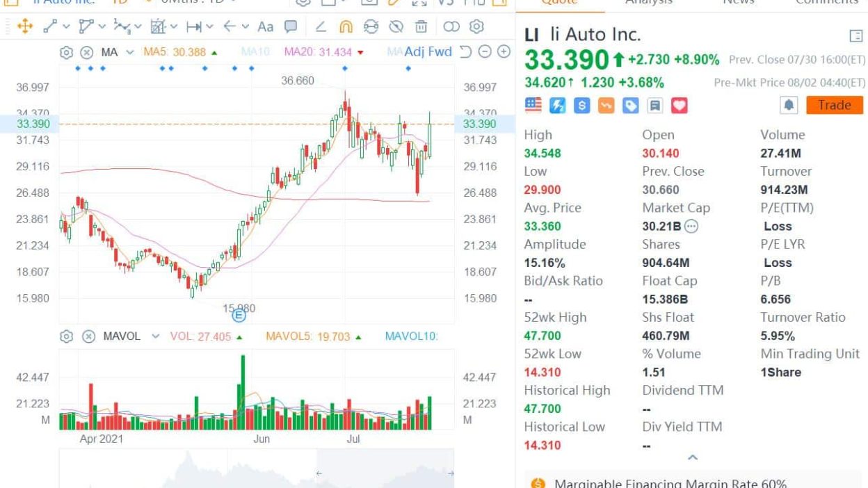Click the blue lightning bolt icon
868x488 pixels.
tap(558, 106)
